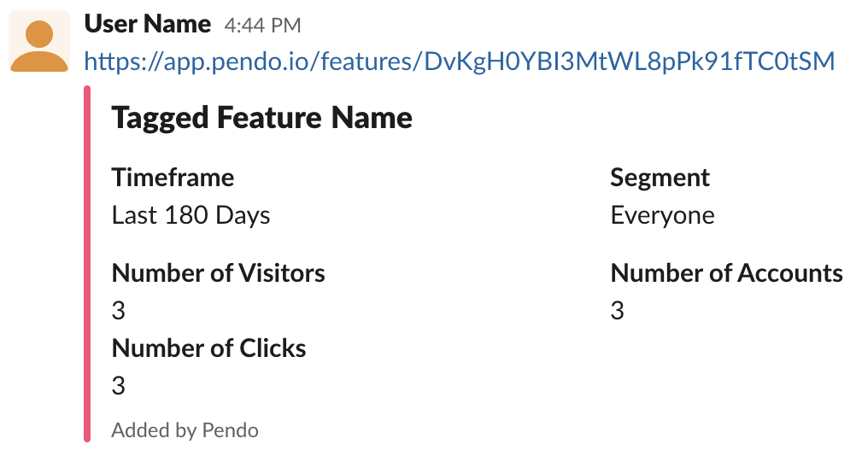Screen dimensions: 868x456
Task: Click the pink attachment color bar
Action: (87, 264)
